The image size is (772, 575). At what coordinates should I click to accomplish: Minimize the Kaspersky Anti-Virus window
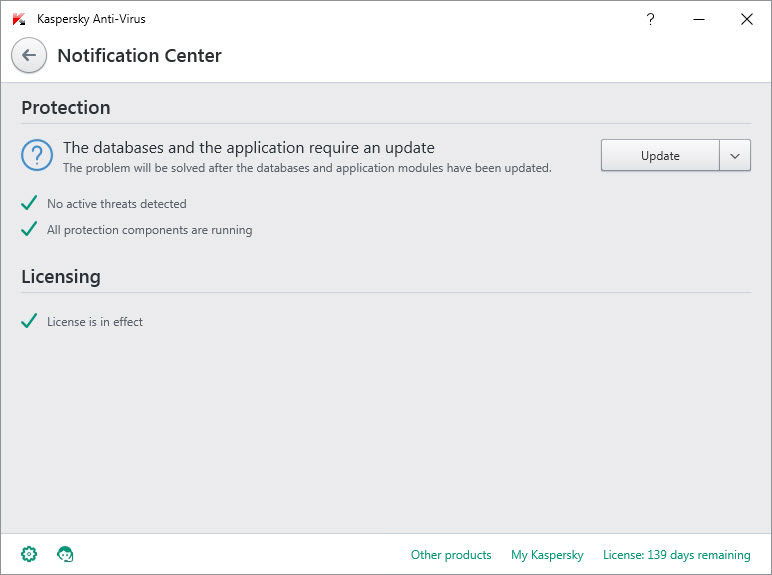(x=699, y=19)
